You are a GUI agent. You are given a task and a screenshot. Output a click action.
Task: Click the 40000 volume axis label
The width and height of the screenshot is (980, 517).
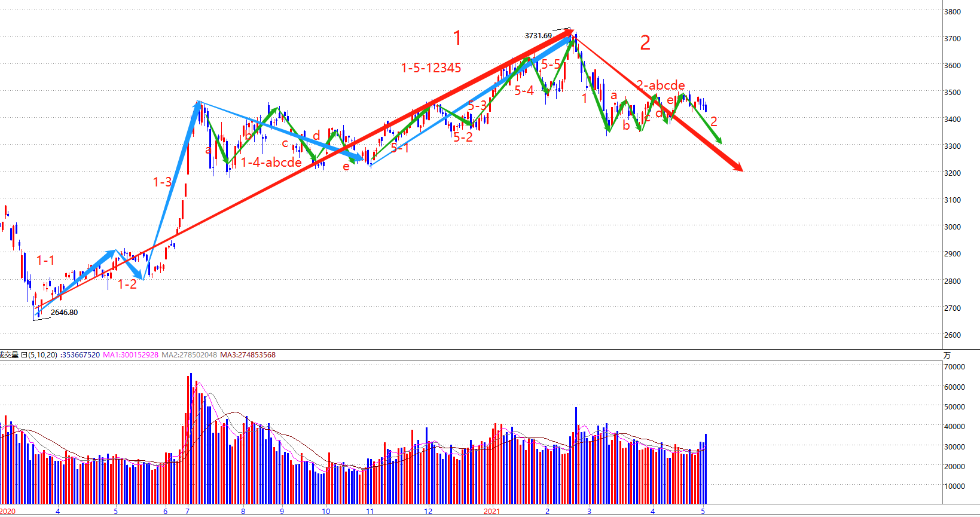click(x=954, y=427)
